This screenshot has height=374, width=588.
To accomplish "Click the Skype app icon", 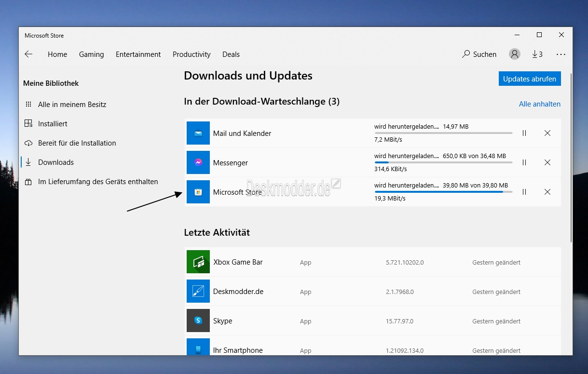I will [x=198, y=321].
